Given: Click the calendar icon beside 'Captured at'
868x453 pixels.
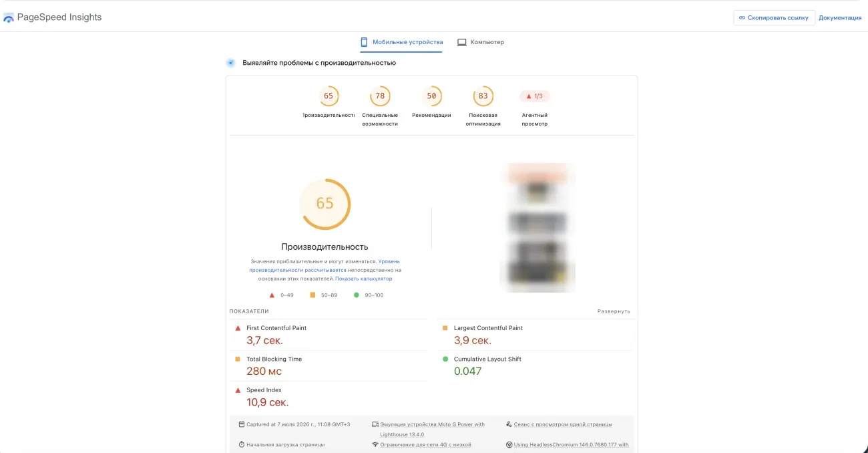Looking at the screenshot, I should (x=241, y=424).
